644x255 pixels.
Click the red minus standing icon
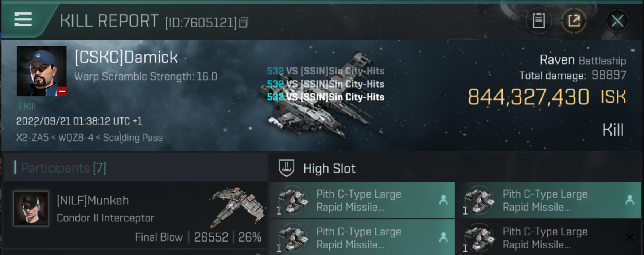(x=62, y=91)
